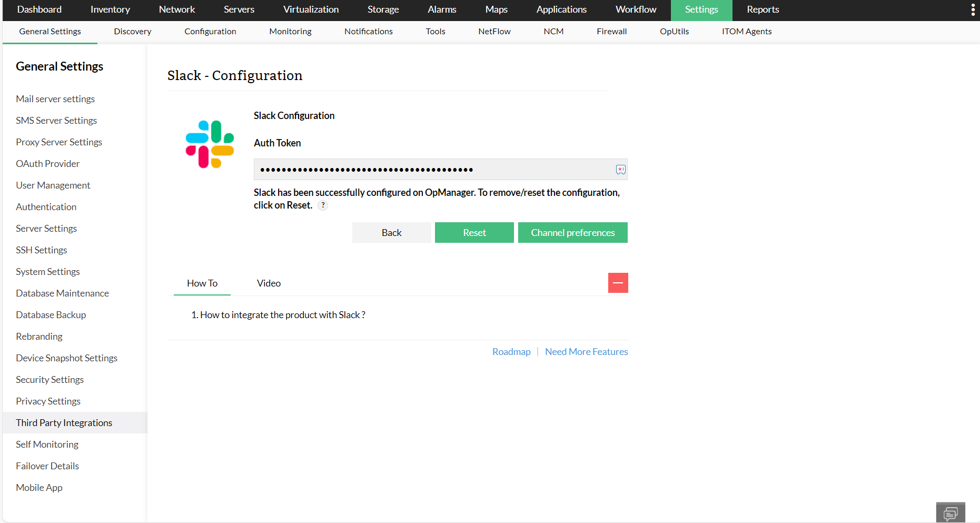Image resolution: width=980 pixels, height=523 pixels.
Task: Click the Auth Token input field
Action: coord(441,170)
